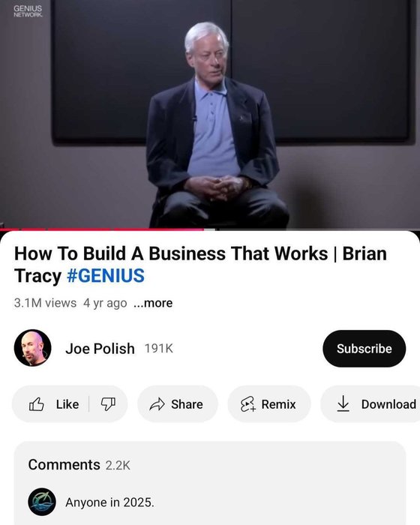Tap the thumbs-down dislike icon
This screenshot has height=525, width=420.
tap(108, 404)
